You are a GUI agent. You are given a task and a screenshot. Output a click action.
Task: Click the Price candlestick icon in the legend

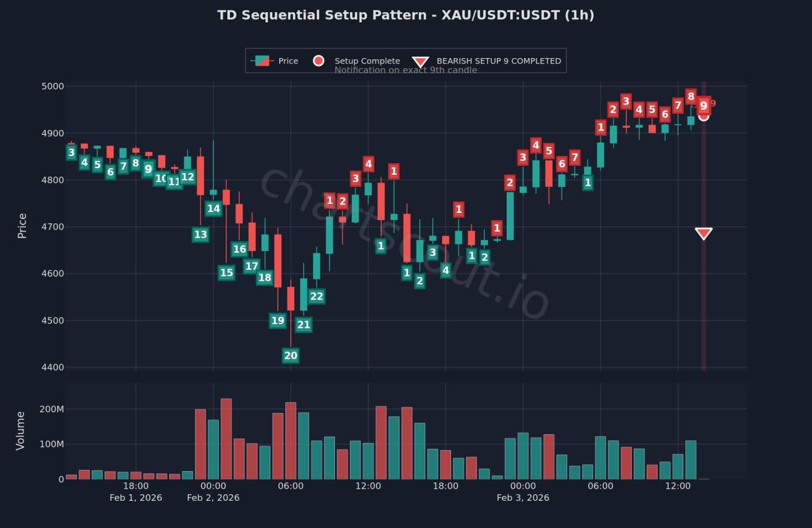pyautogui.click(x=262, y=60)
